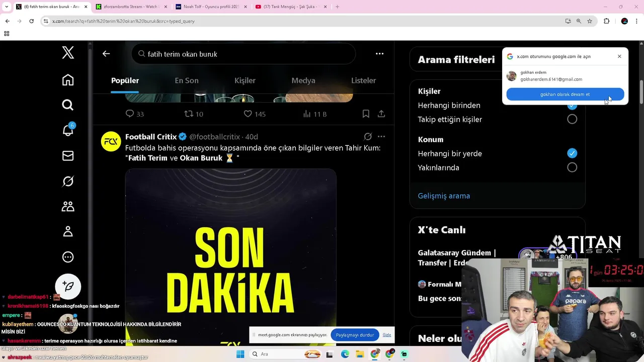Screen dimensions: 644x362
Task: Reload the browser page
Action: tap(31, 21)
